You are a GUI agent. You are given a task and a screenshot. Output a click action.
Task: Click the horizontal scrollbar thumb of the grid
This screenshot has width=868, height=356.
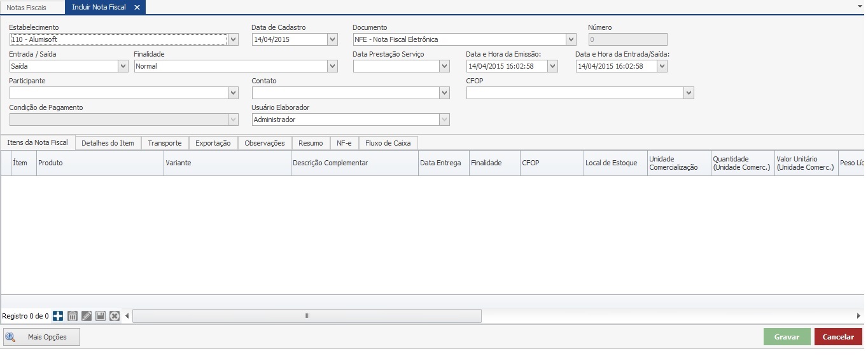[x=307, y=316]
